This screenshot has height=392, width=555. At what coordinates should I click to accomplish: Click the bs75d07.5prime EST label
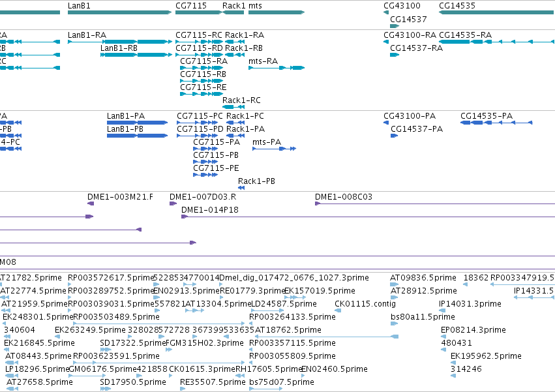282,382
